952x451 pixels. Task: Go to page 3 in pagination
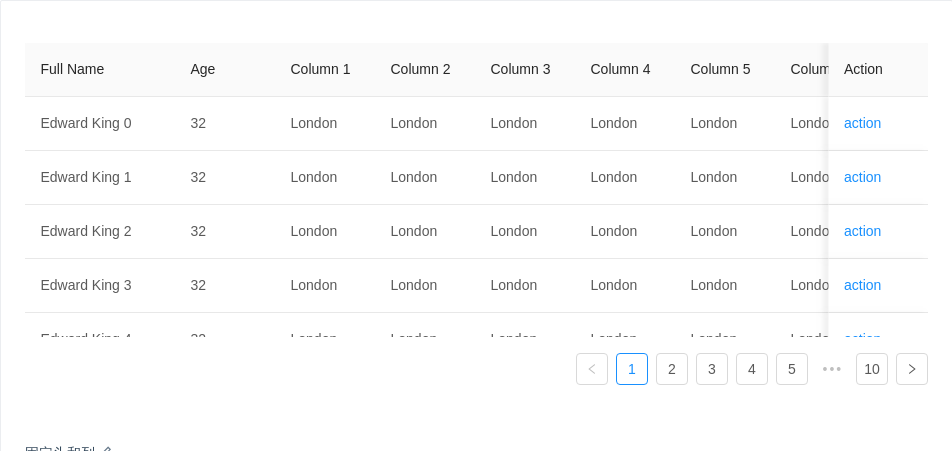pos(712,369)
